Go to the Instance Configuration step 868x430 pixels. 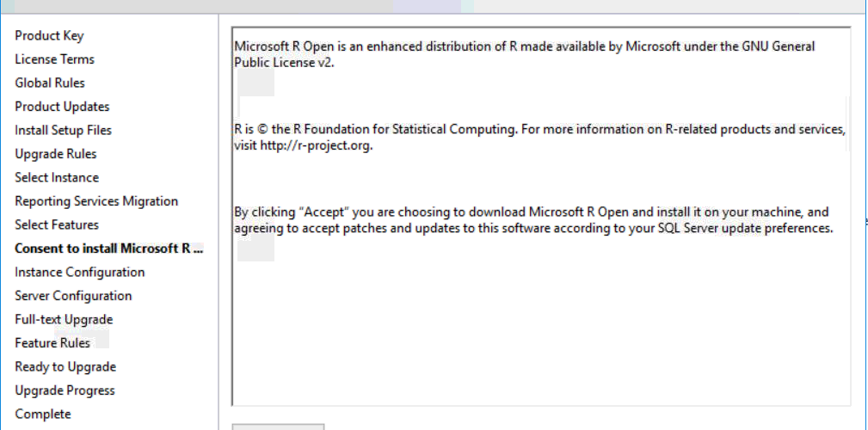tap(79, 273)
